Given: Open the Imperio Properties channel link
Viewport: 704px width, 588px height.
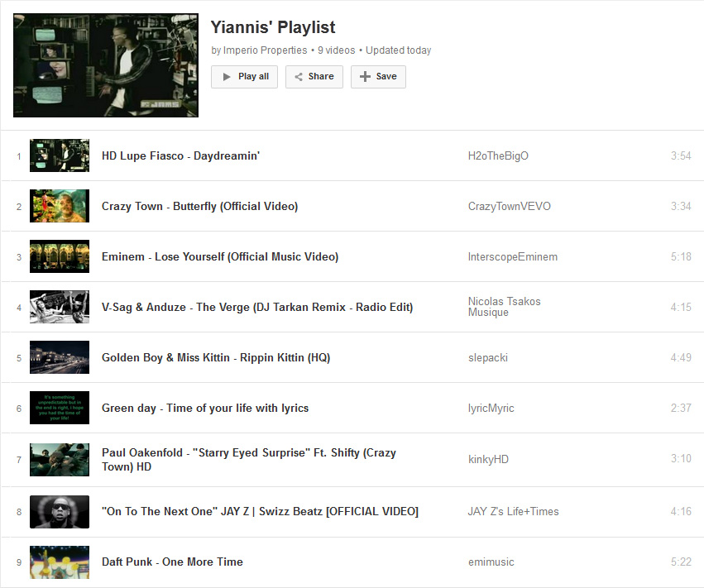Looking at the screenshot, I should tap(265, 50).
